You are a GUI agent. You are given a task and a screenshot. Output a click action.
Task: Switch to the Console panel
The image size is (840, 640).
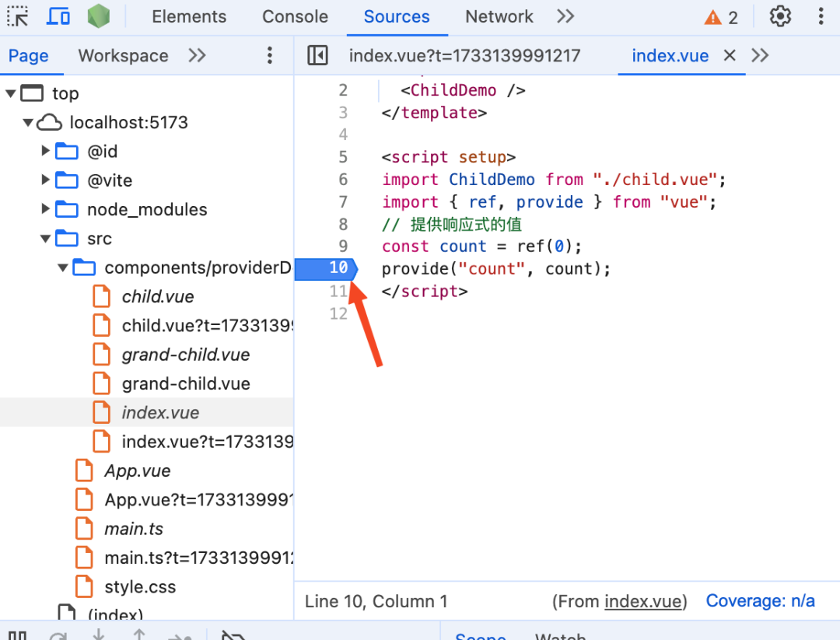click(x=294, y=16)
